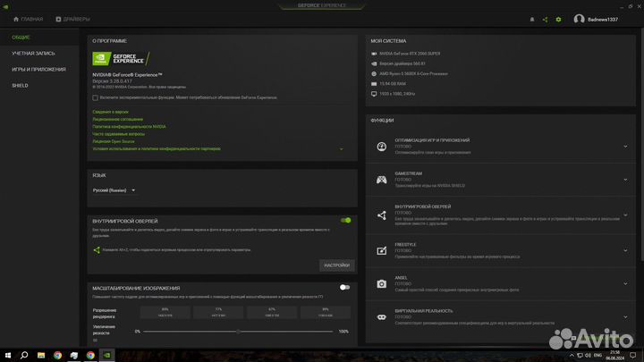This screenshot has width=644, height=362.
Task: Click the virtual reality headset icon
Action: point(382,316)
